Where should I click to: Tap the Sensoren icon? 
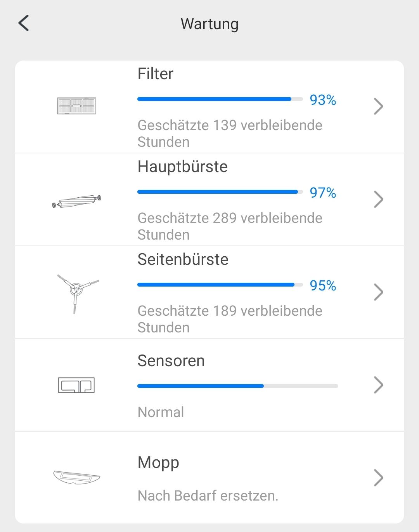click(x=76, y=385)
